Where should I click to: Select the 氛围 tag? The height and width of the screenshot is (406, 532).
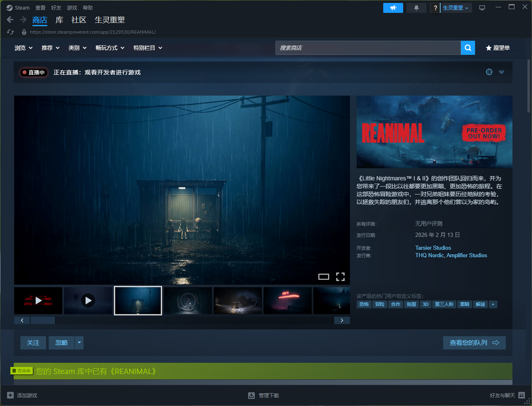click(x=411, y=304)
